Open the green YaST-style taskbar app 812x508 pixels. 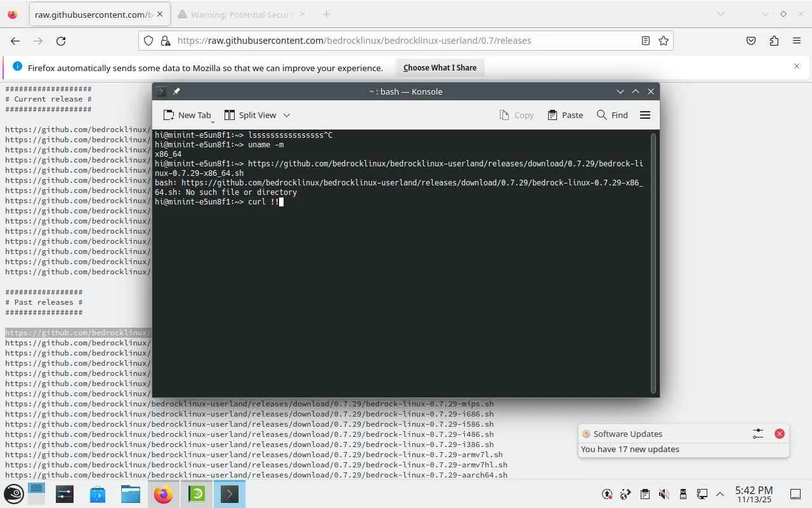point(197,494)
